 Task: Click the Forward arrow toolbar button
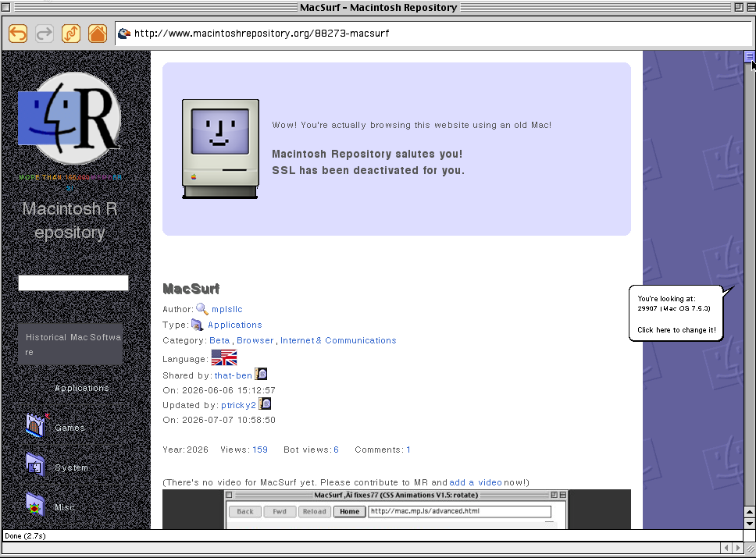pos(45,34)
